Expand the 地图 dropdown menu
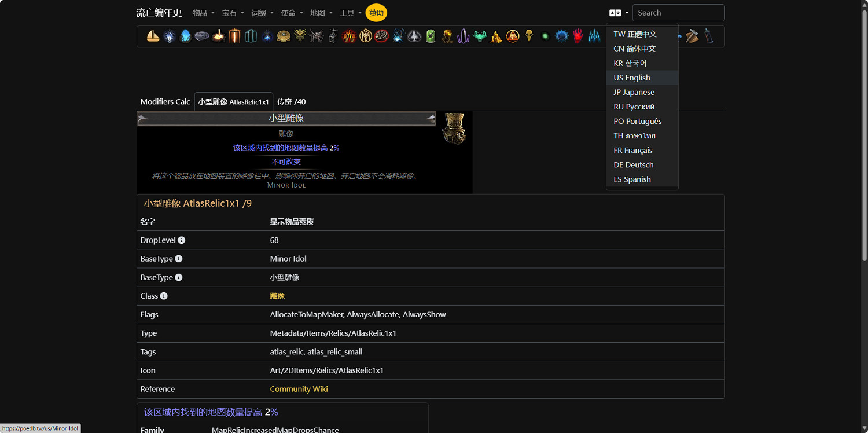The height and width of the screenshot is (433, 868). (x=321, y=13)
